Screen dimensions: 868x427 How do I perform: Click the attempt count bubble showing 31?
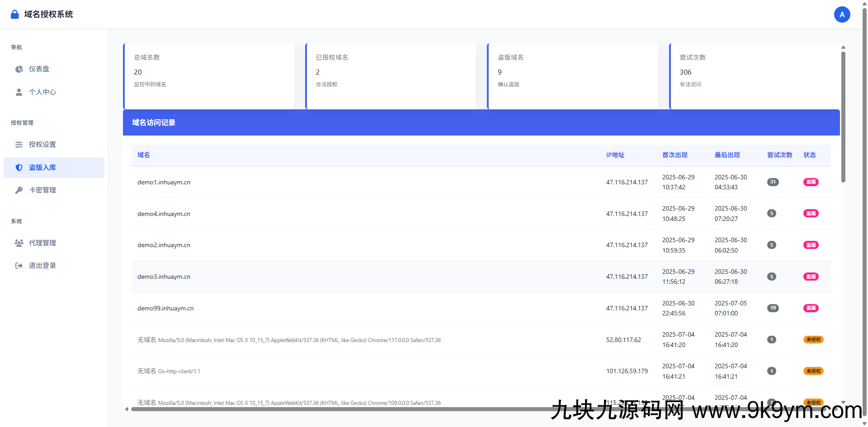[773, 182]
